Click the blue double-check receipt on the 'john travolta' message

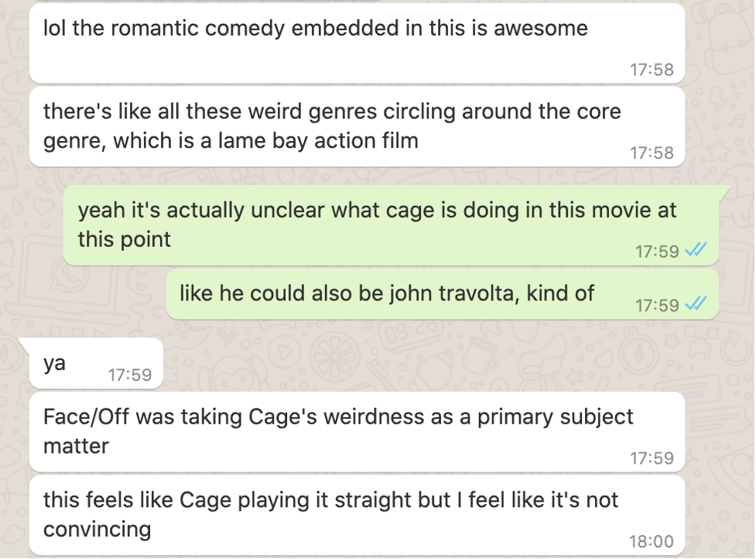[696, 304]
